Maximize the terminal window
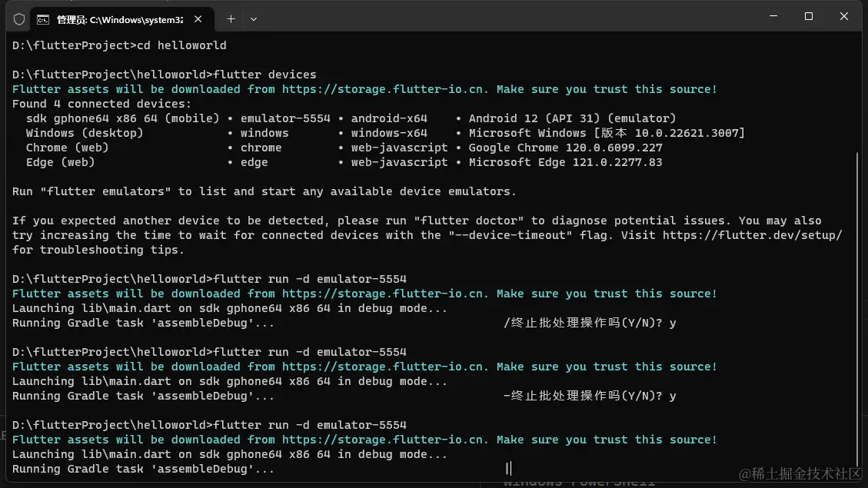This screenshot has width=868, height=488. [x=808, y=16]
